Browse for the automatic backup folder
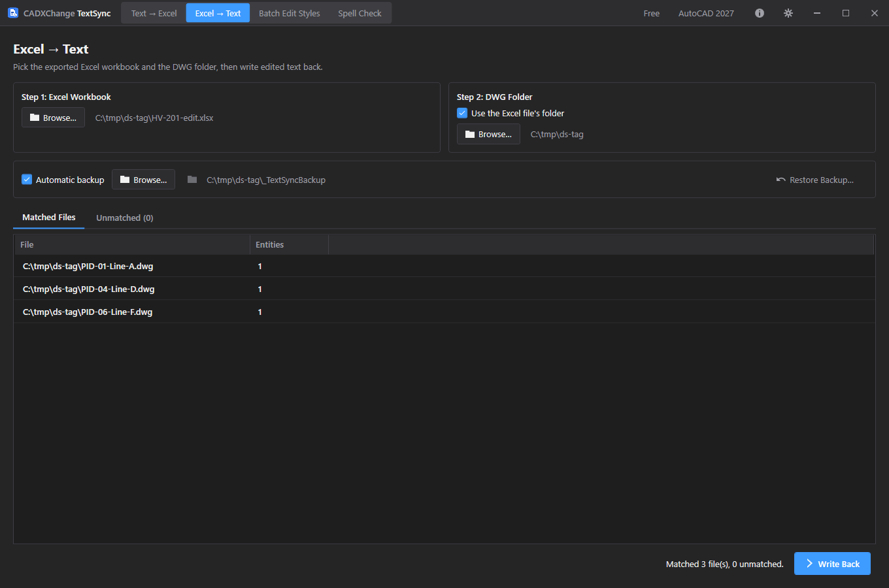Screen dimensions: 889x588 click(143, 180)
